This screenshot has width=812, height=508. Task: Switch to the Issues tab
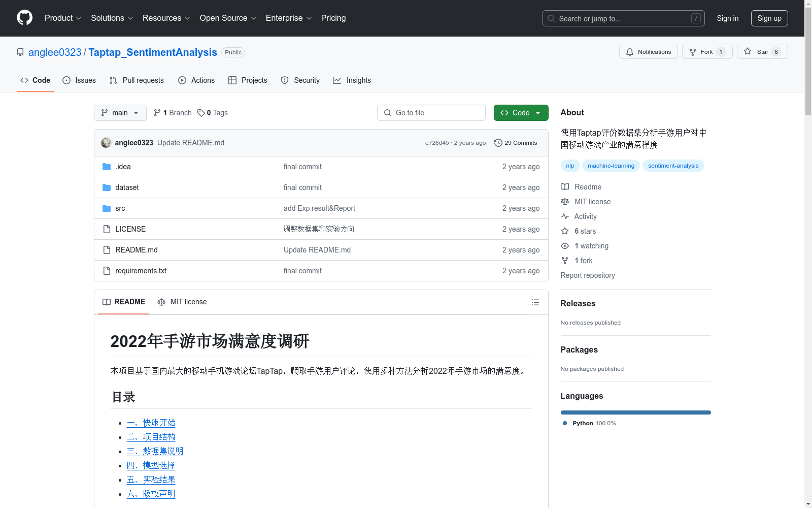79,80
